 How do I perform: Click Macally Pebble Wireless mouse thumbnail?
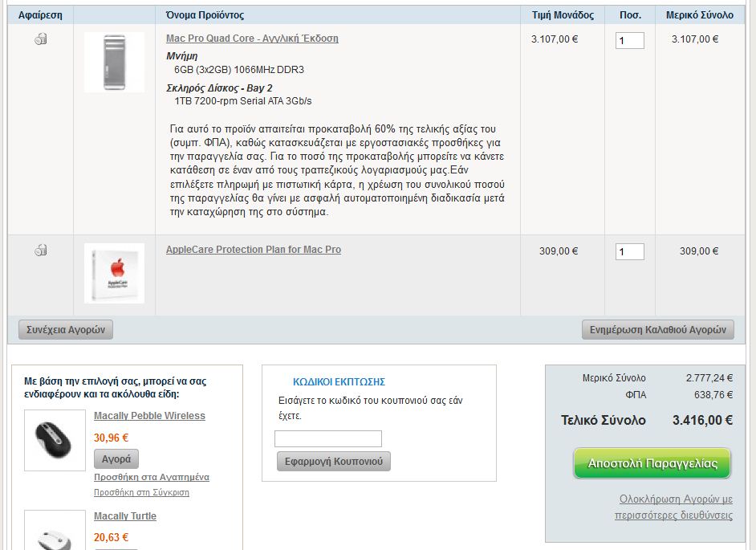pos(55,441)
